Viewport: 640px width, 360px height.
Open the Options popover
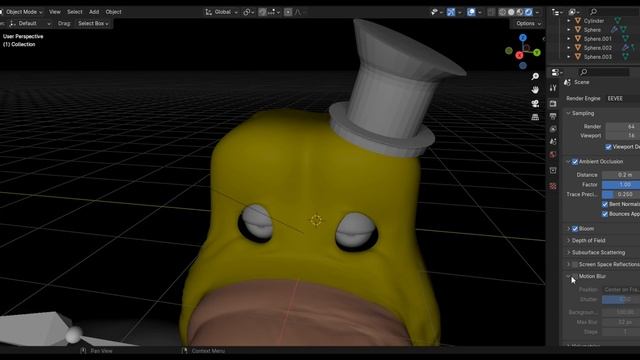(528, 24)
